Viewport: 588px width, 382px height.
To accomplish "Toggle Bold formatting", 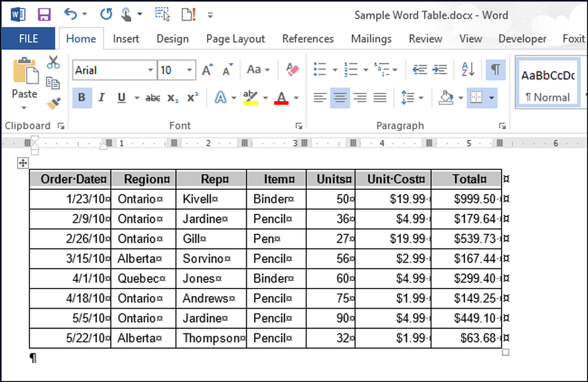I will [x=82, y=98].
